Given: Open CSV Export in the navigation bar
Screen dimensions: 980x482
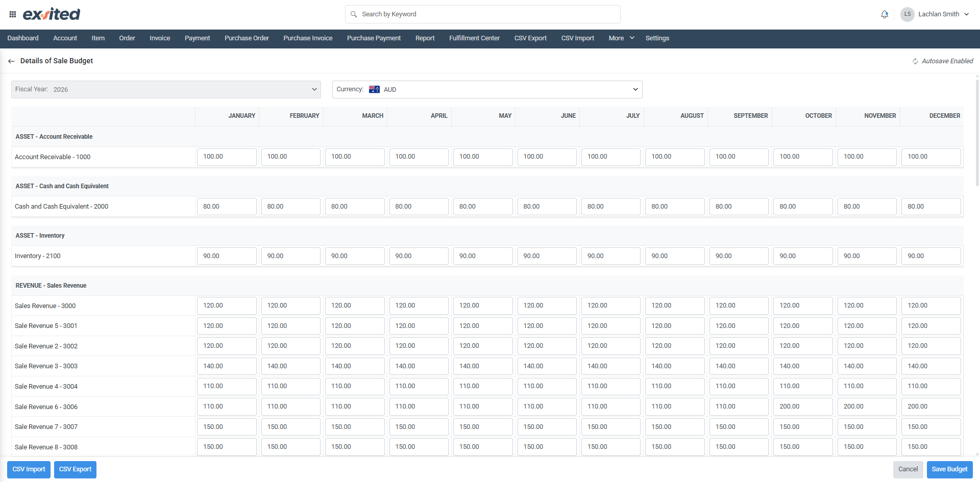Looking at the screenshot, I should (530, 38).
